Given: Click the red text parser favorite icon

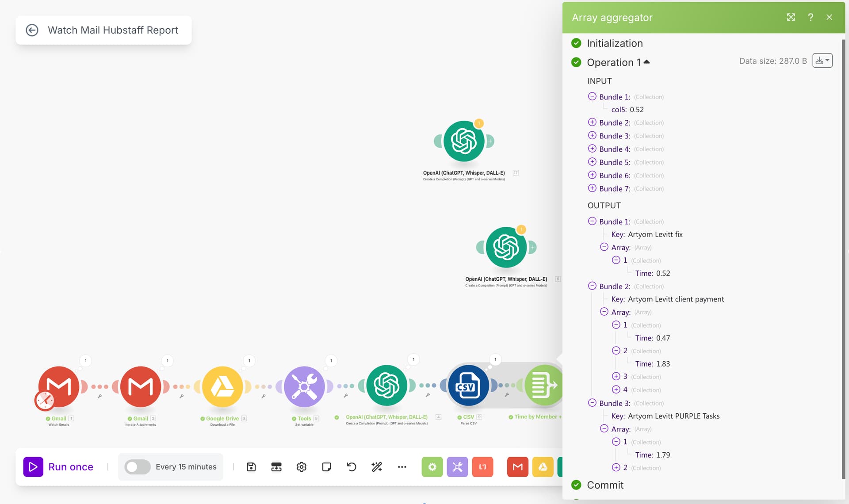Looking at the screenshot, I should [482, 467].
